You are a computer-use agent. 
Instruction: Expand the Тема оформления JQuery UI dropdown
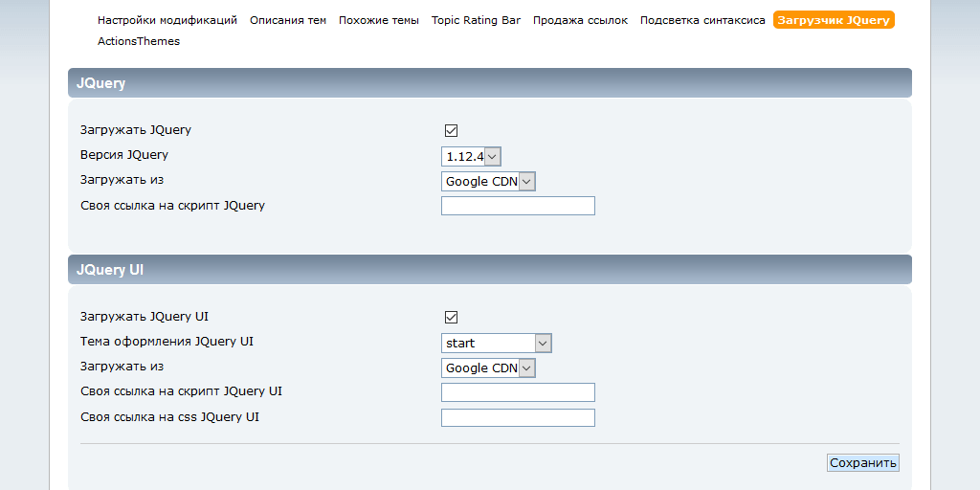496,344
